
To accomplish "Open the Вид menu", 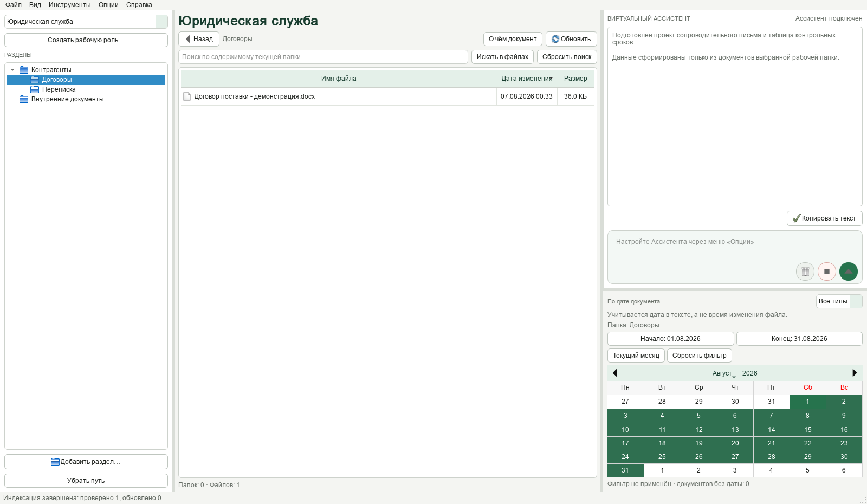I will pos(35,5).
